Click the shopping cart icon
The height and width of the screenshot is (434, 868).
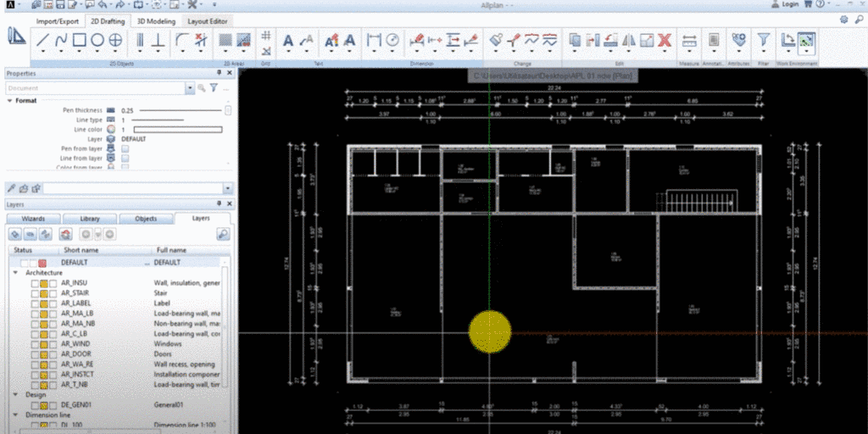tap(808, 4)
